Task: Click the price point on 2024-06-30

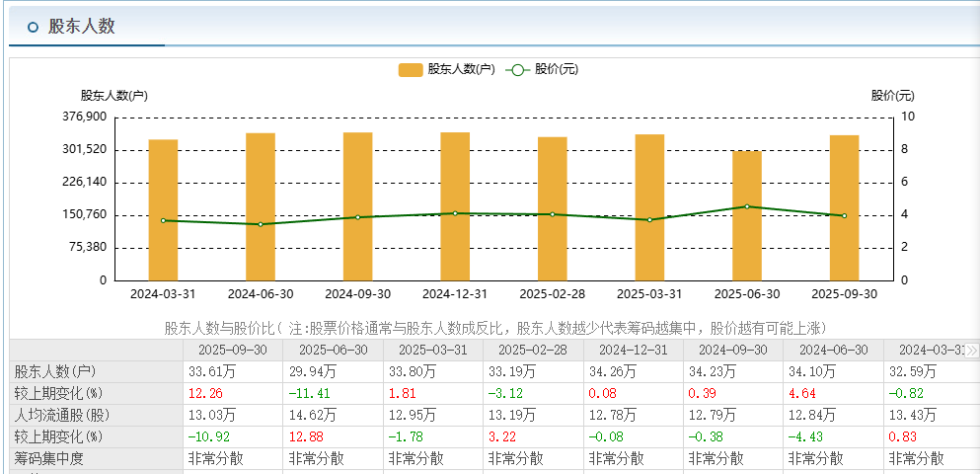Action: [261, 224]
